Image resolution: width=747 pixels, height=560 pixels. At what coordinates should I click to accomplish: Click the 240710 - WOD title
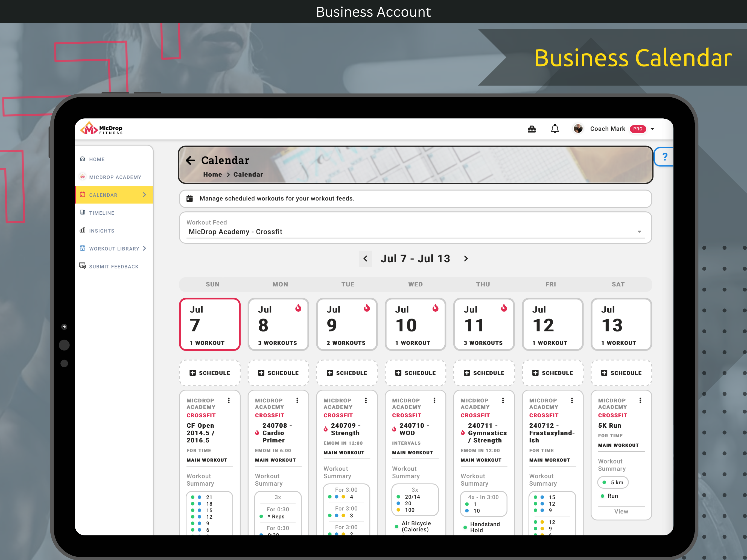(x=414, y=429)
